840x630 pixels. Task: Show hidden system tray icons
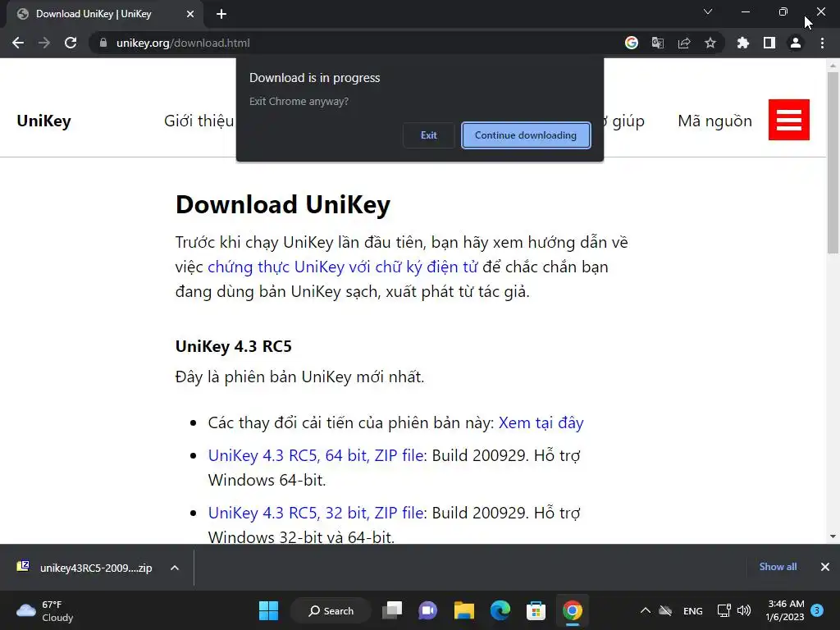click(646, 610)
